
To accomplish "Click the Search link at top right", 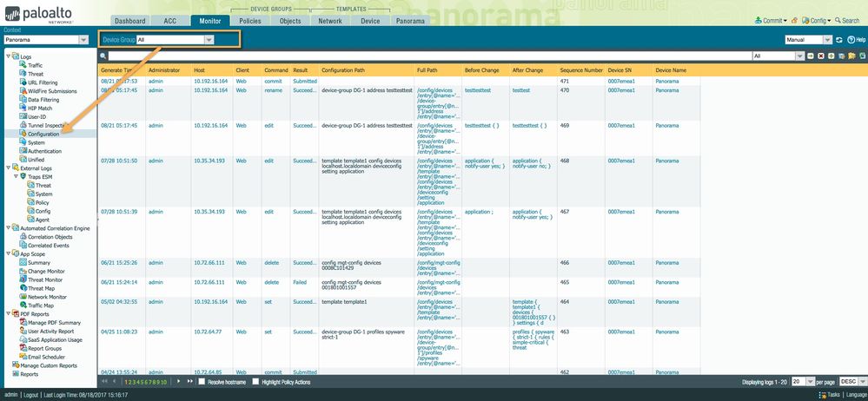I will [847, 21].
